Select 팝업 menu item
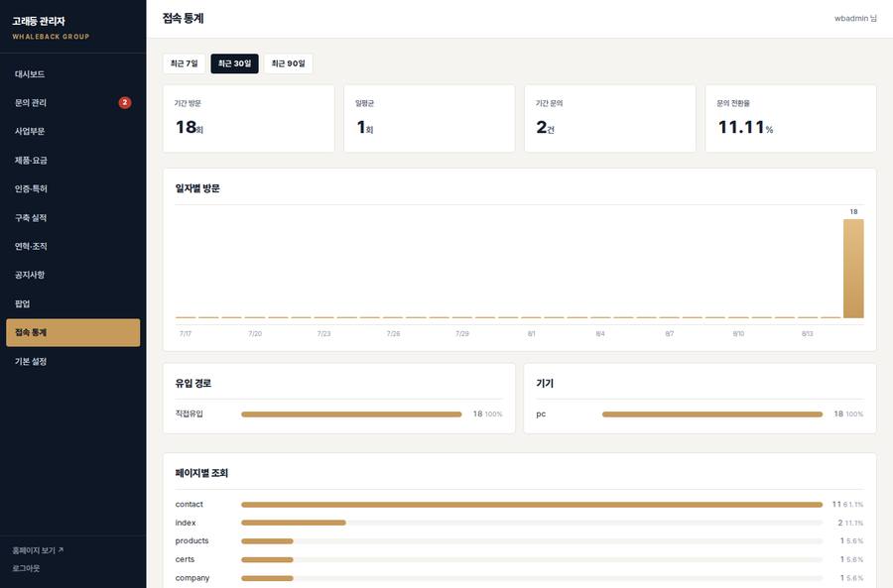 click(72, 303)
